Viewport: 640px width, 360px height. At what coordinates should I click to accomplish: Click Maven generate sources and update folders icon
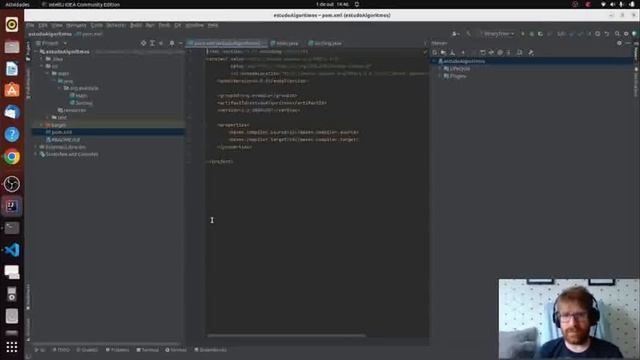click(444, 53)
